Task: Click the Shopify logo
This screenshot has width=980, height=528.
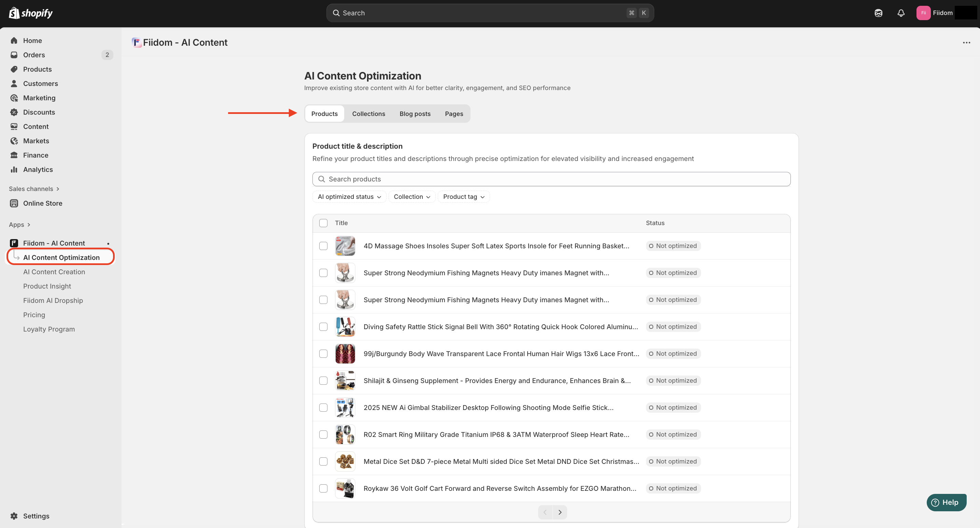Action: pos(30,13)
